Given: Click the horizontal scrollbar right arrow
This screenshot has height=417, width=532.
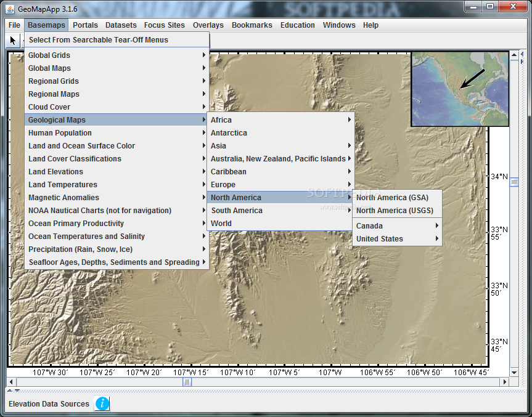Looking at the screenshot, I should coord(504,382).
